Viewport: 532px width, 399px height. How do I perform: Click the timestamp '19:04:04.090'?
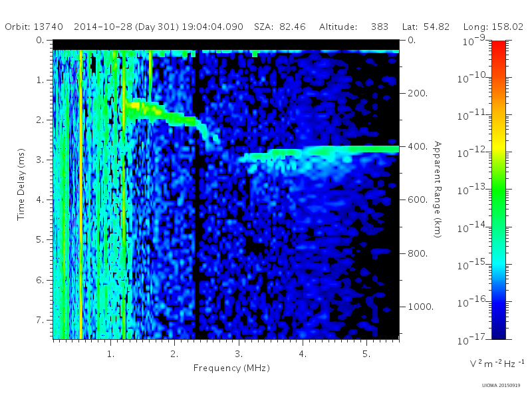(x=212, y=27)
